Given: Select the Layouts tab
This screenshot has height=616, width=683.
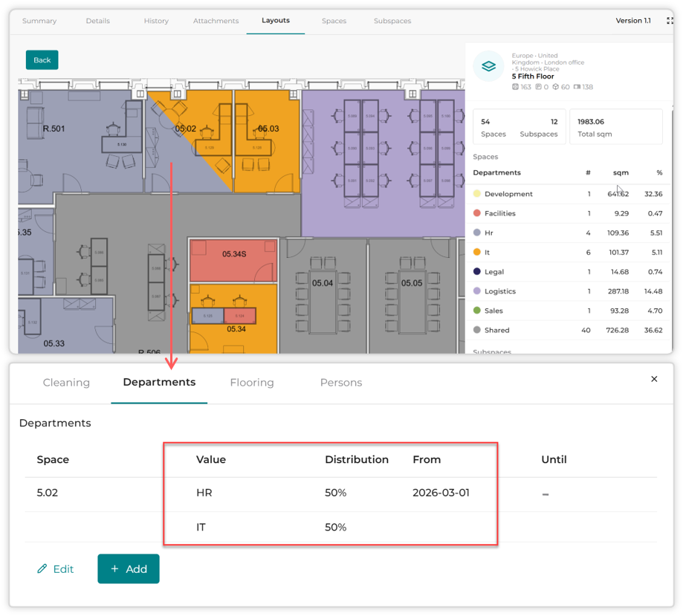Looking at the screenshot, I should (x=276, y=21).
